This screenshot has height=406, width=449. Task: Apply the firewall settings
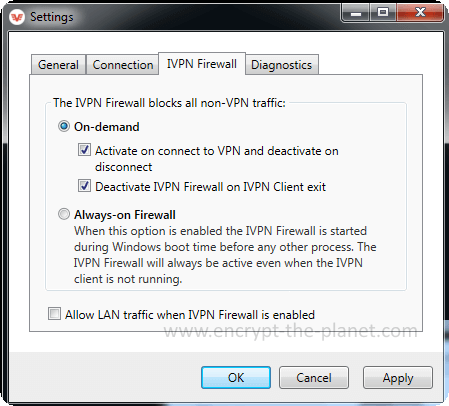[398, 378]
